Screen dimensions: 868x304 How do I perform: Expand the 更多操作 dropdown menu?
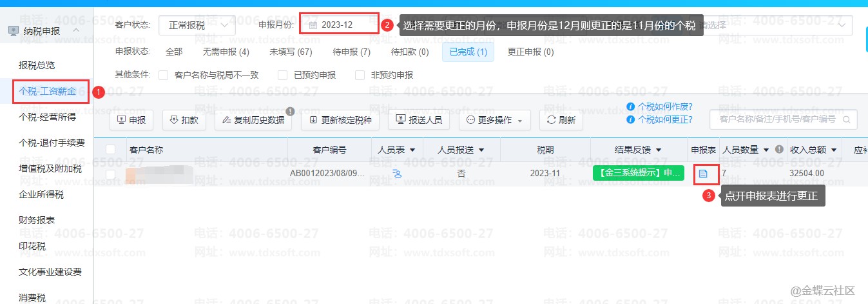(495, 120)
